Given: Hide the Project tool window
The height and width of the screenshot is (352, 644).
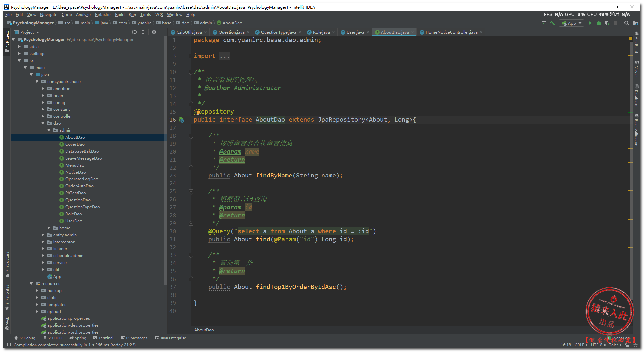Looking at the screenshot, I should 163,32.
